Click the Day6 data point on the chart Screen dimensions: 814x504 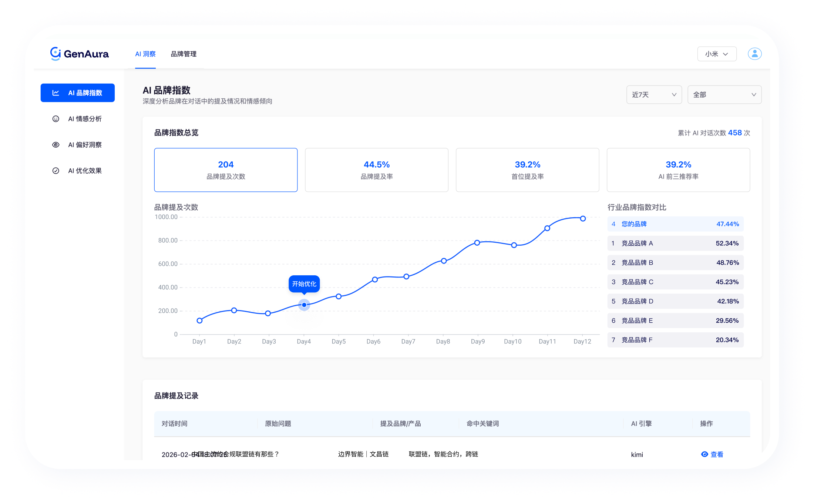coord(375,279)
